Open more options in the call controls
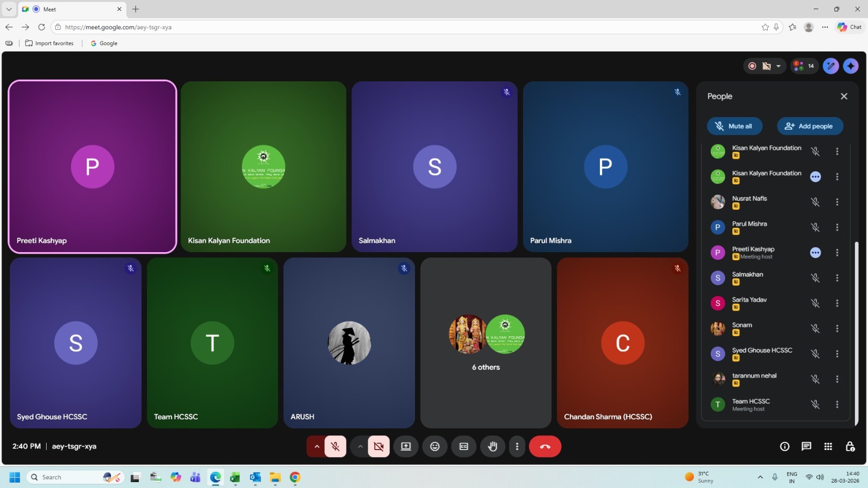The width and height of the screenshot is (868, 488). coord(517,446)
